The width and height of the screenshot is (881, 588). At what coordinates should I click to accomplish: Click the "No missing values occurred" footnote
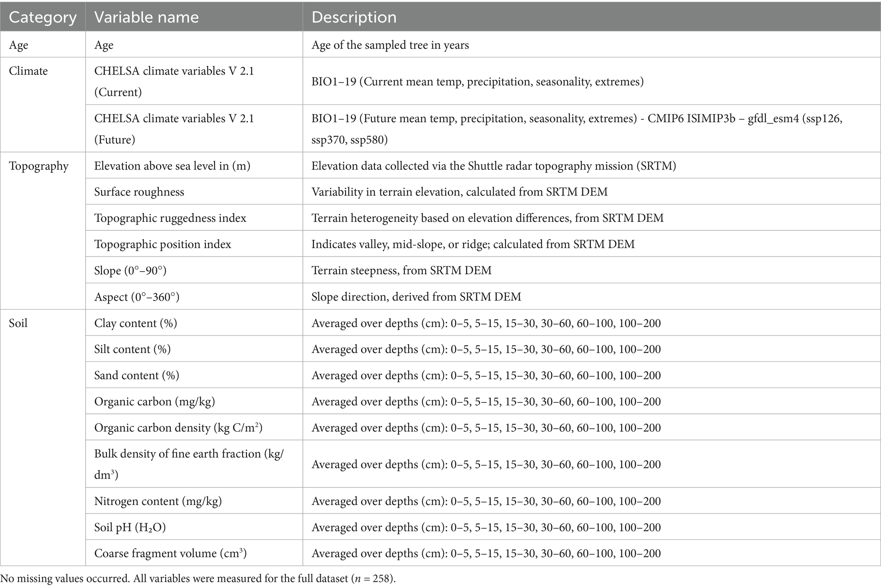tap(198, 579)
